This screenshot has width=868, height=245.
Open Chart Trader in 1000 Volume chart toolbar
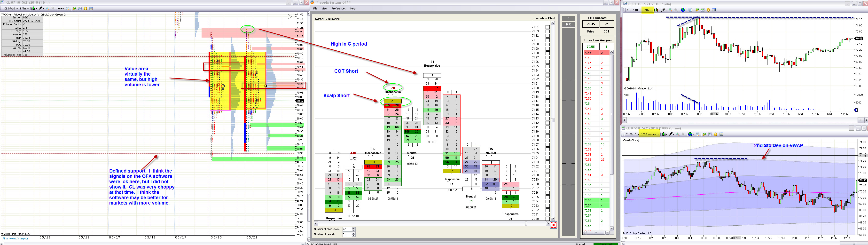704,134
